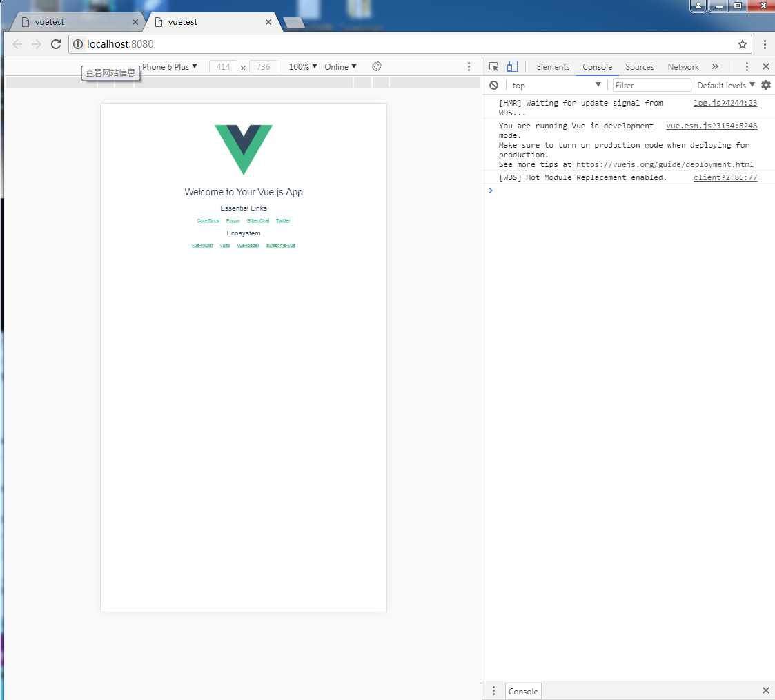Open the iPhone 6 Plus device dropdown

(x=170, y=66)
